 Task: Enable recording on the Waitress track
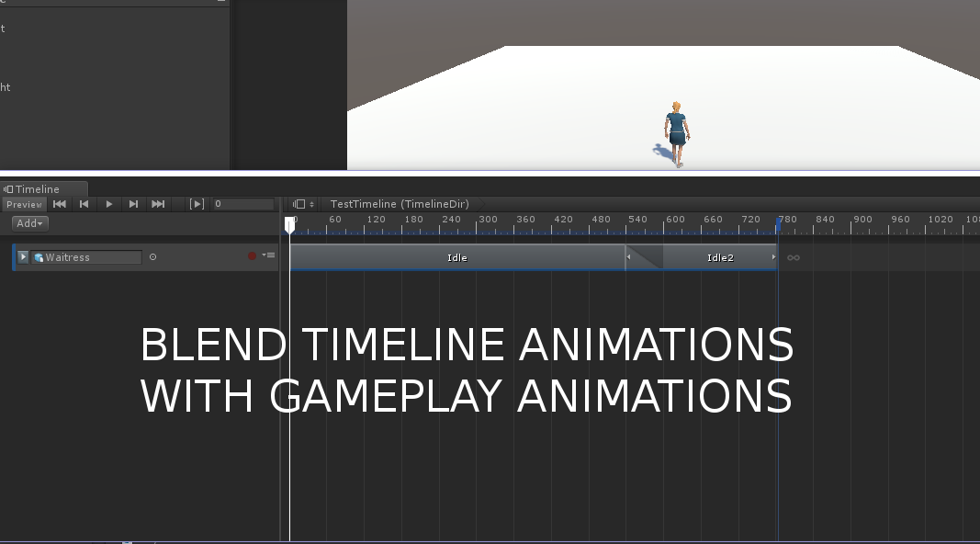click(252, 257)
